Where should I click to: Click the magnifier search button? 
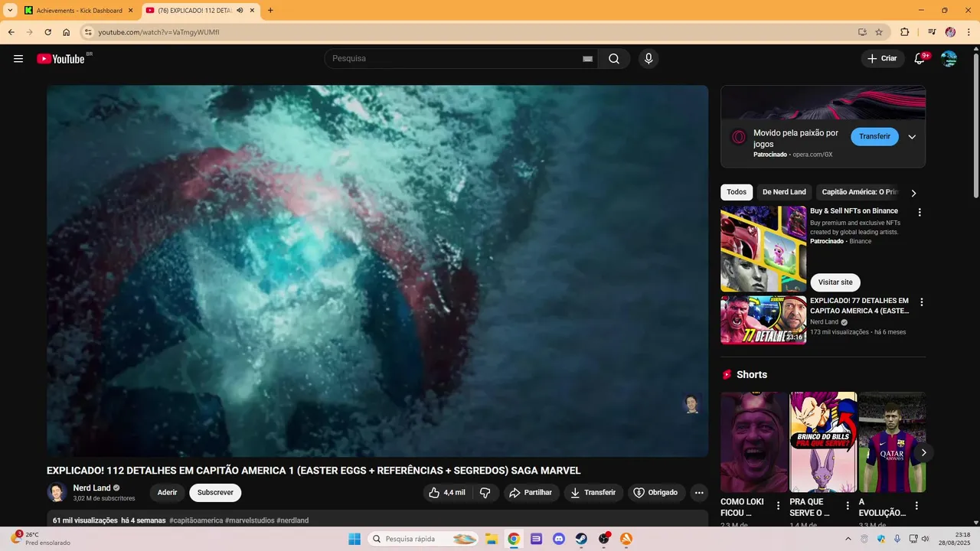(614, 59)
